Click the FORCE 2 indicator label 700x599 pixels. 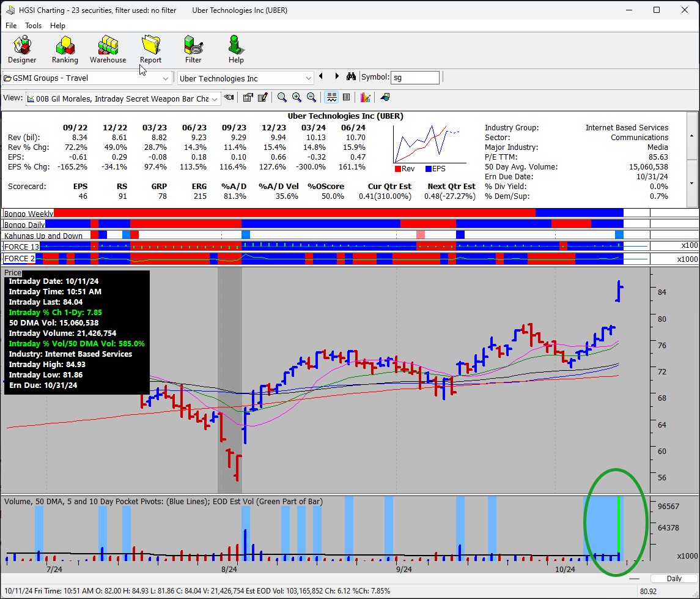click(19, 259)
